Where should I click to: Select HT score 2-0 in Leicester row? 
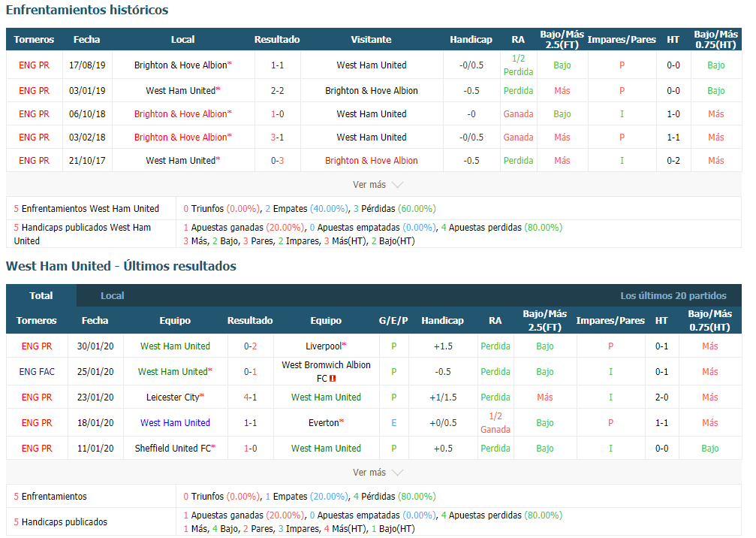pos(661,397)
